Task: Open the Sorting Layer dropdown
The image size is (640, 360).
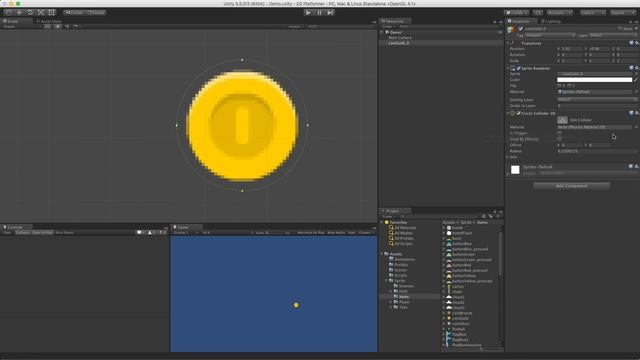Action: coord(597,100)
